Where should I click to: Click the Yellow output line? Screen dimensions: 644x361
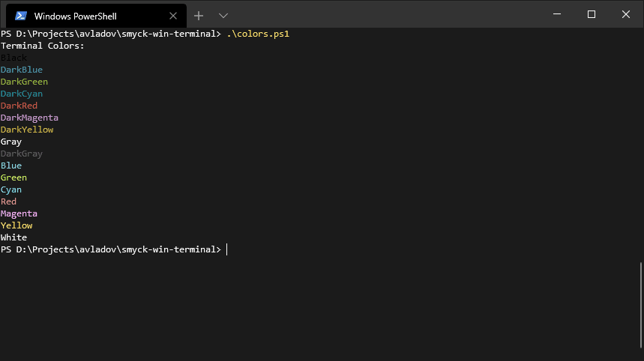click(16, 225)
